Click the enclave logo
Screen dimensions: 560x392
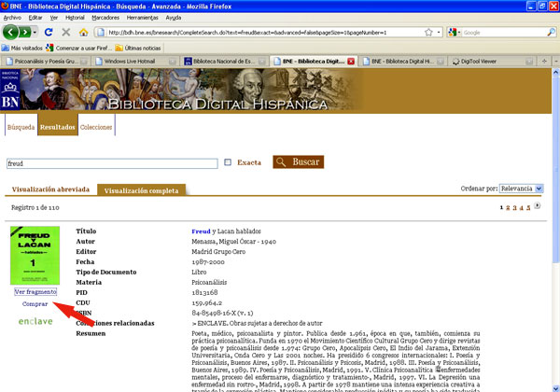pos(35,321)
